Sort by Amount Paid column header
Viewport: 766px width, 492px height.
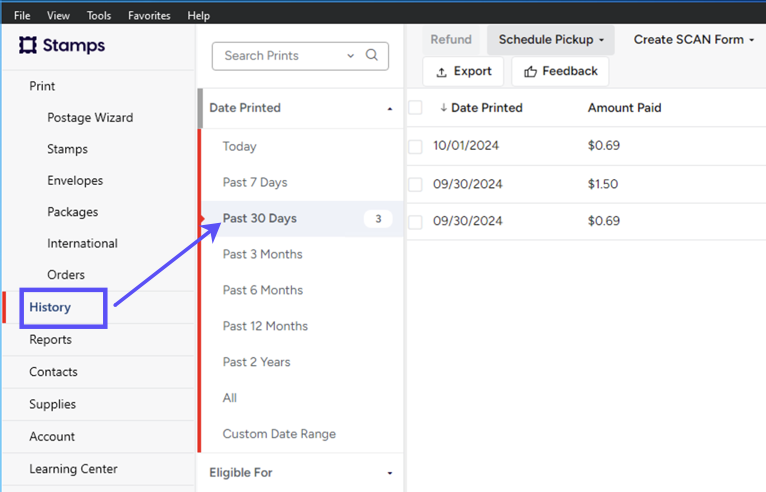624,108
